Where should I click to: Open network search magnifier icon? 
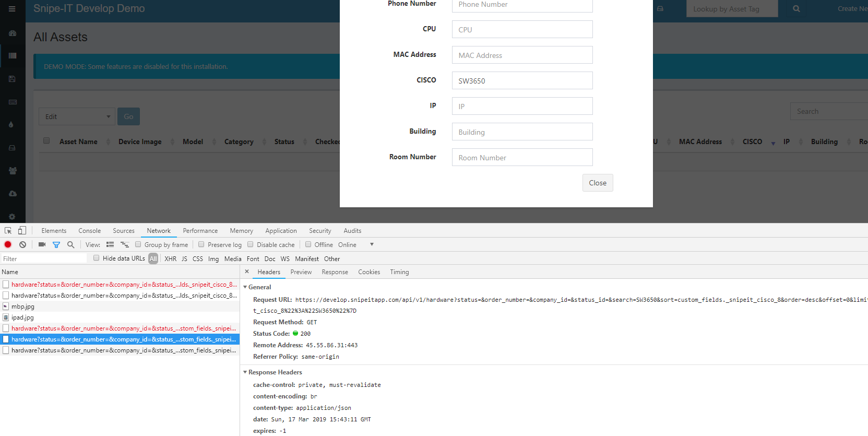click(x=71, y=244)
